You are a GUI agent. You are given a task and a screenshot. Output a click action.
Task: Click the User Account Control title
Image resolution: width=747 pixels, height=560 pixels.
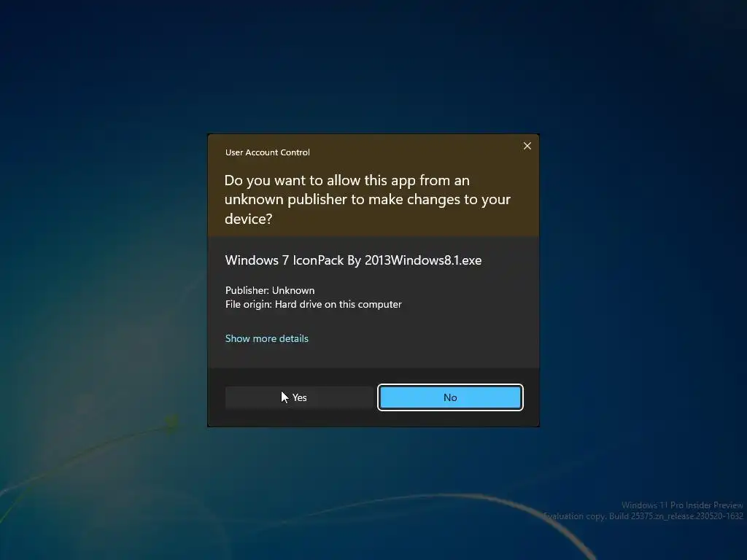point(267,152)
